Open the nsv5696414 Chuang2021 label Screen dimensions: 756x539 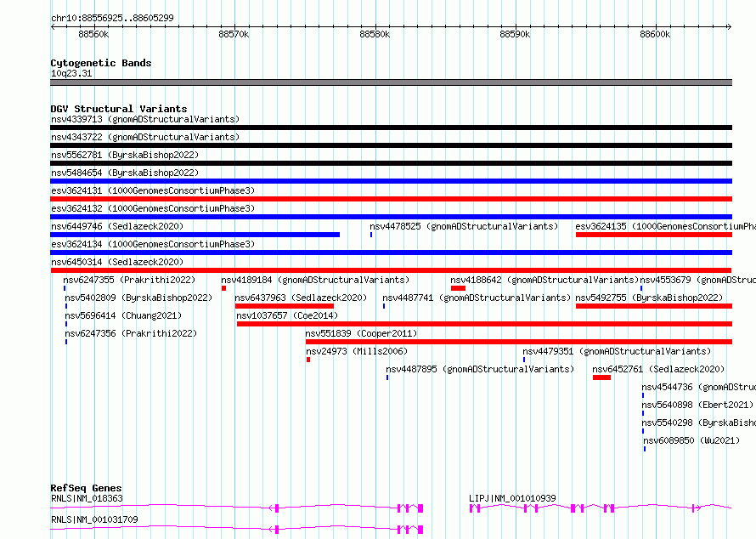[x=123, y=315]
